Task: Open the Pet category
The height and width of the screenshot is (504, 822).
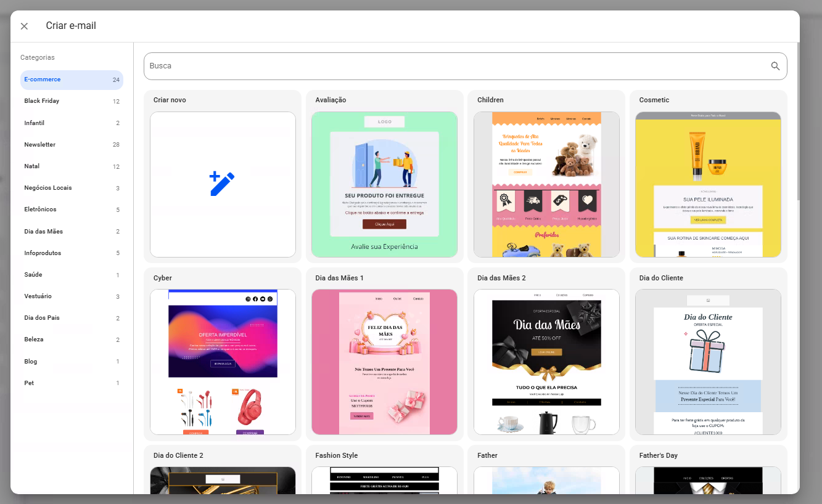Action: tap(72, 383)
